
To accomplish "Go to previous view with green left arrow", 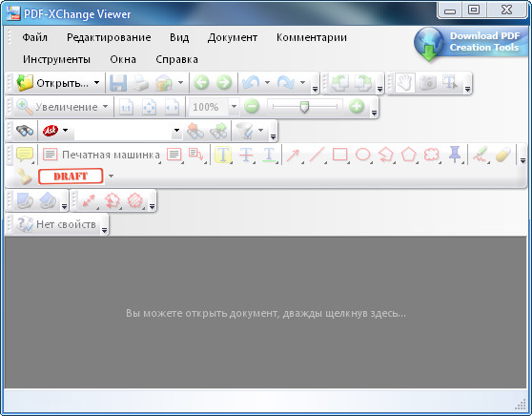I will 201,83.
